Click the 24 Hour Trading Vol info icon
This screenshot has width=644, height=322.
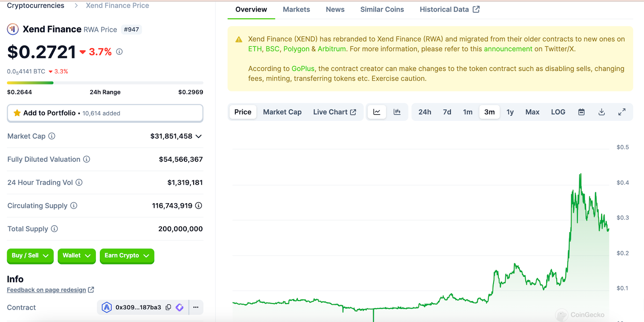click(79, 182)
